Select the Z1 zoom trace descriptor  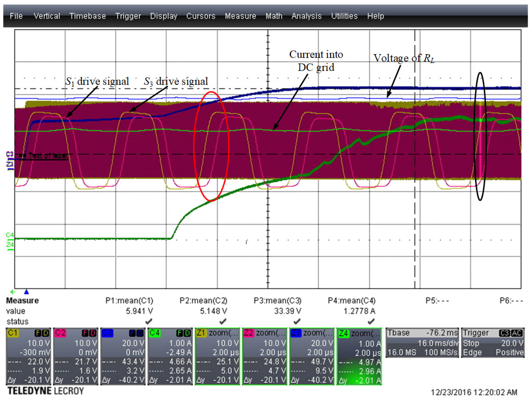pyautogui.click(x=217, y=356)
